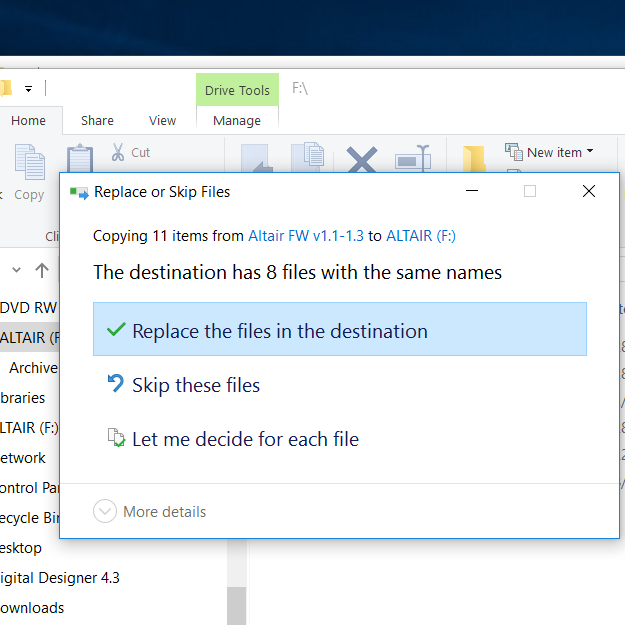This screenshot has width=625, height=625.
Task: Select Desktop in navigation pane
Action: (x=21, y=548)
